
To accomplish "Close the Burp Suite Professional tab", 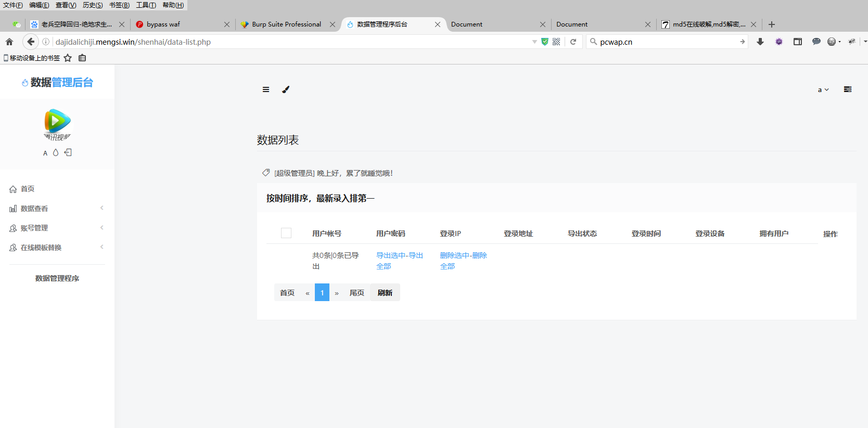I will pos(333,24).
